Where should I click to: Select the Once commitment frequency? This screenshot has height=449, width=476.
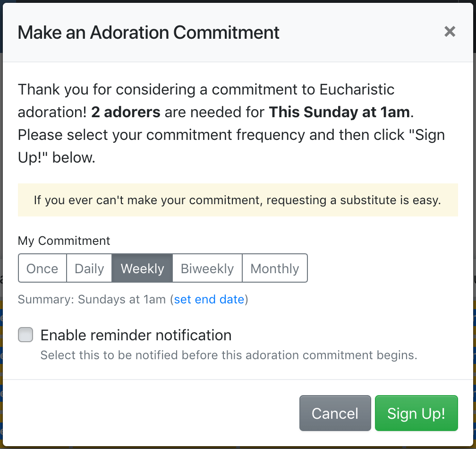(x=42, y=268)
